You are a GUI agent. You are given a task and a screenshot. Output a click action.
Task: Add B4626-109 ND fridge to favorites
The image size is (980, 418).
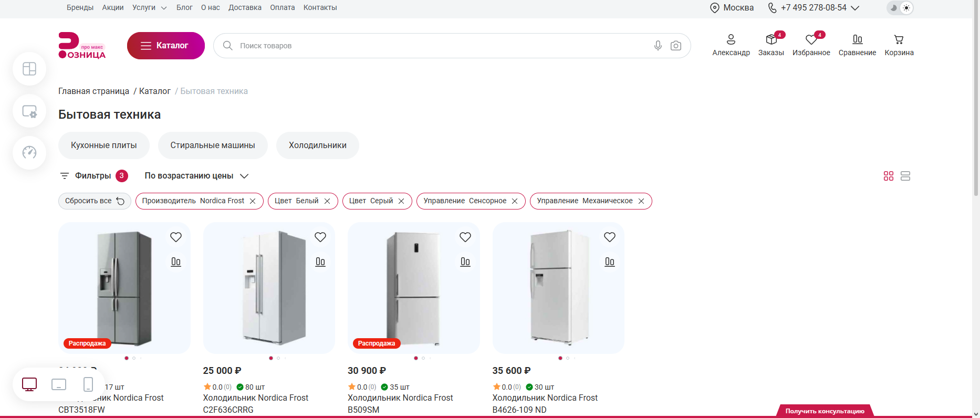coord(610,237)
